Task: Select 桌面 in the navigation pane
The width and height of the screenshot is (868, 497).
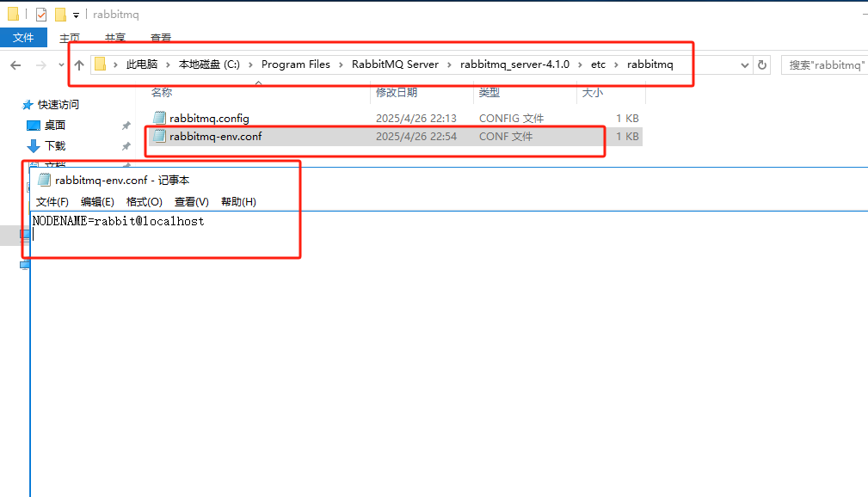Action: pos(55,126)
